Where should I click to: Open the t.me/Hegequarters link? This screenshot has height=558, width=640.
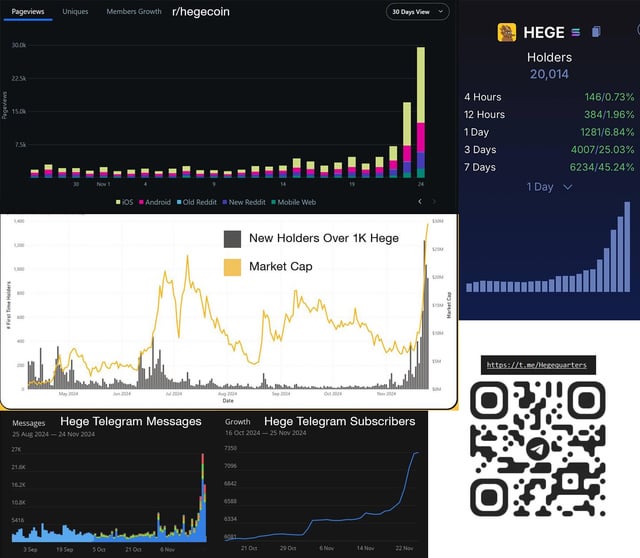[538, 365]
